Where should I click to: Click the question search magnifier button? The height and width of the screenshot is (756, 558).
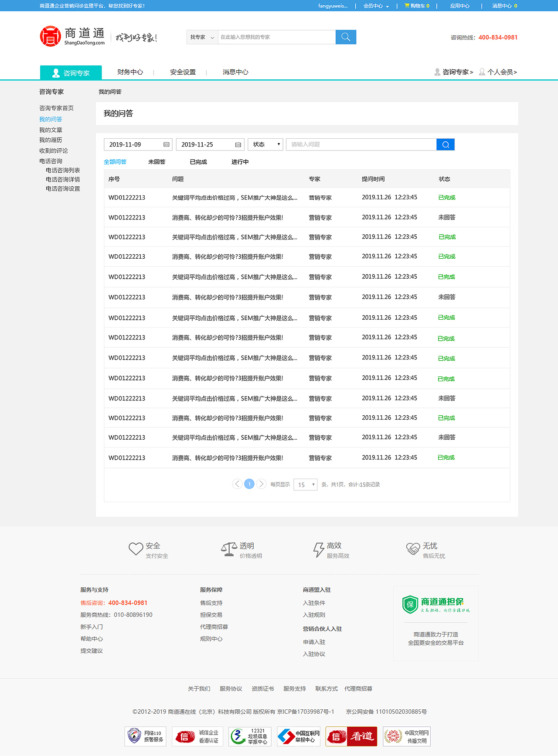(446, 144)
